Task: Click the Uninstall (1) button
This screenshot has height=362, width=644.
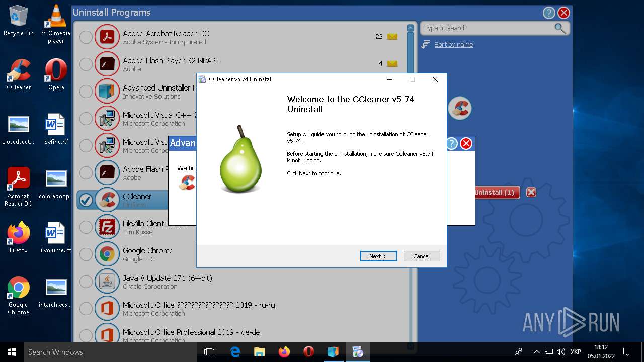Action: point(497,192)
